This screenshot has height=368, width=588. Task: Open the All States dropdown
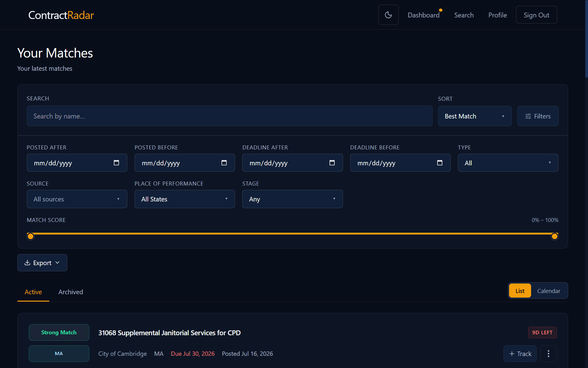pyautogui.click(x=184, y=199)
